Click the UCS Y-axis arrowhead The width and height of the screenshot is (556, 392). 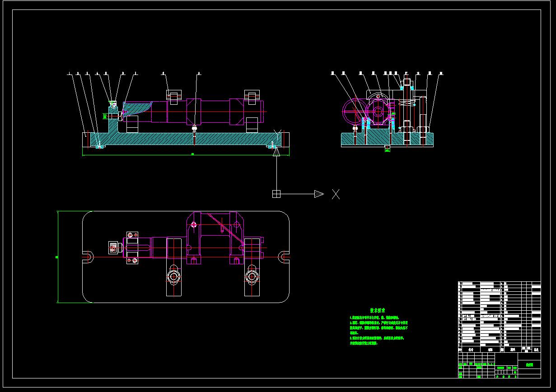click(x=276, y=152)
